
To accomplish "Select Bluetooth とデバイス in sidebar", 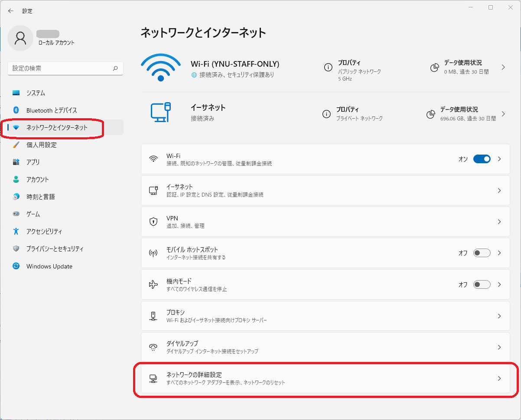I will point(65,110).
